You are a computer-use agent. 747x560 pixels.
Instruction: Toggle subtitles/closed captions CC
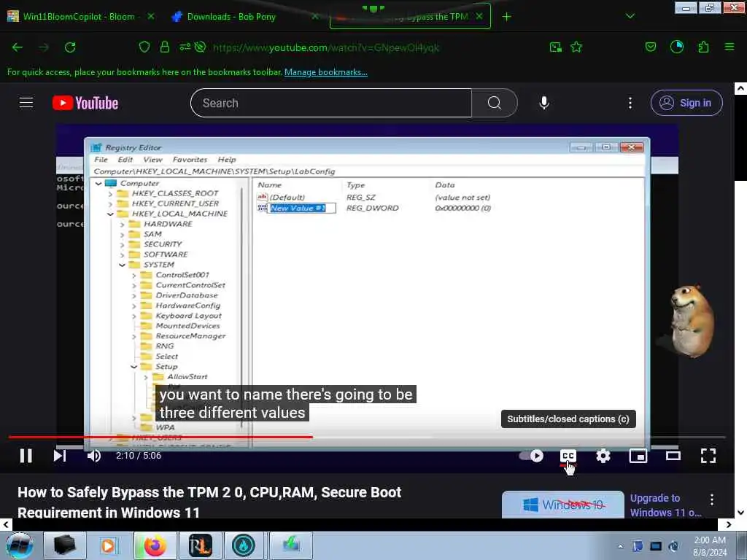coord(568,456)
